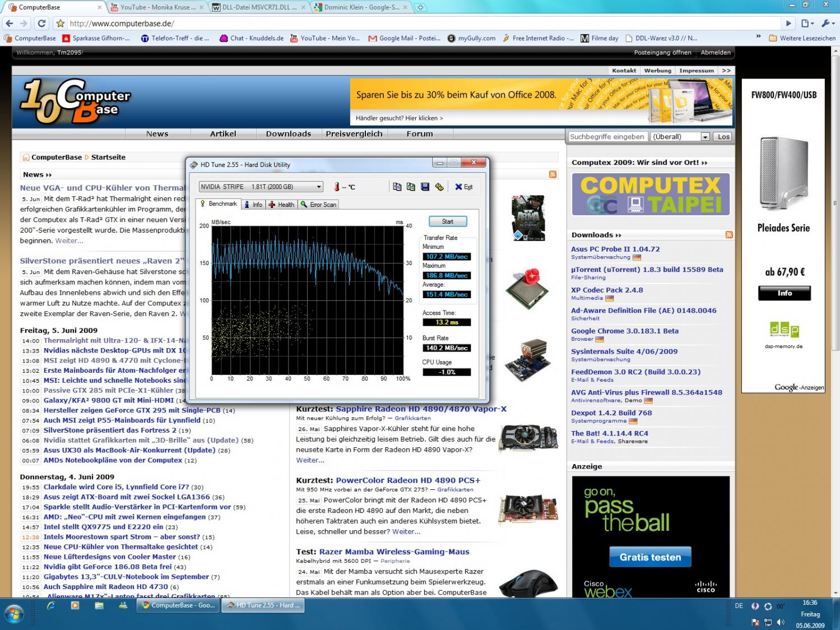Open the Chrome page menu
Image resolution: width=840 pixels, height=630 pixels.
click(x=807, y=24)
